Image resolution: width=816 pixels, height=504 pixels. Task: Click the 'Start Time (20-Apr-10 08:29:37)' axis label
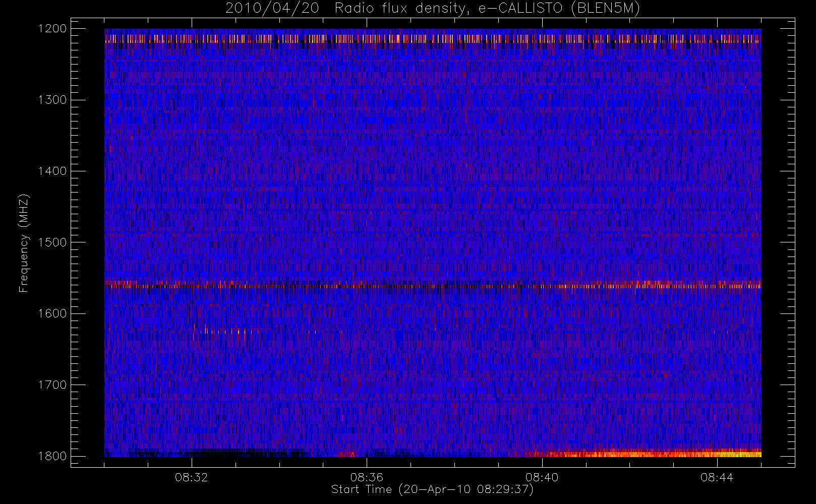coord(432,489)
